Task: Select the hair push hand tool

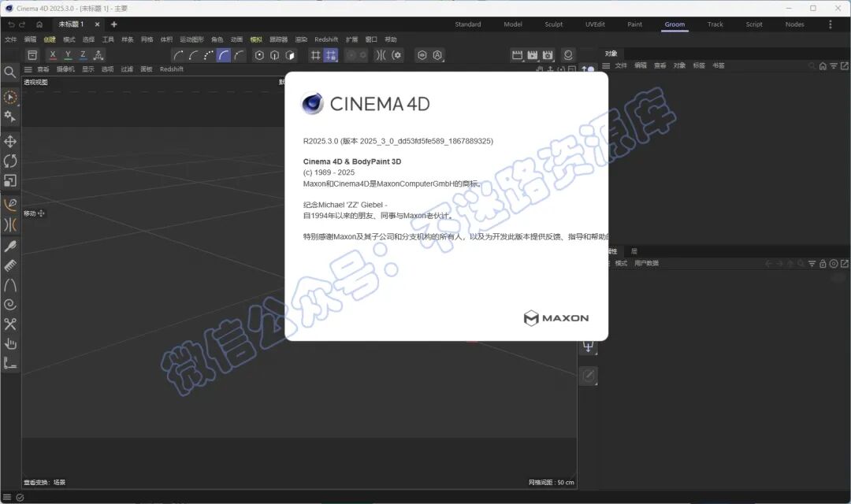Action: [x=9, y=343]
